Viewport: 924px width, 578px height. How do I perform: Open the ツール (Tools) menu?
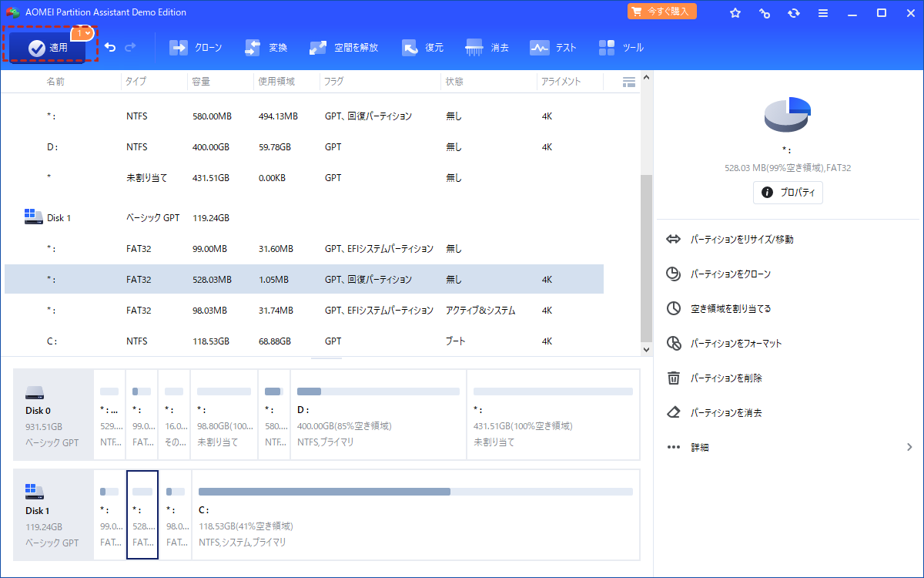click(622, 48)
